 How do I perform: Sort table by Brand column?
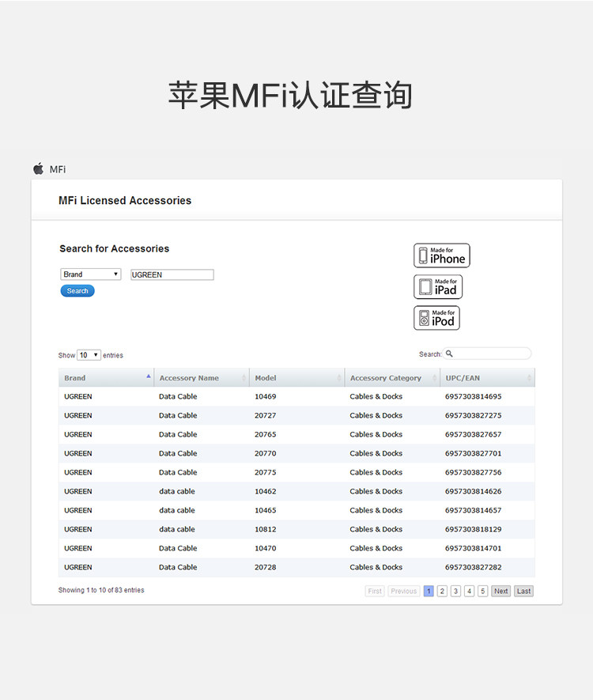tap(106, 377)
